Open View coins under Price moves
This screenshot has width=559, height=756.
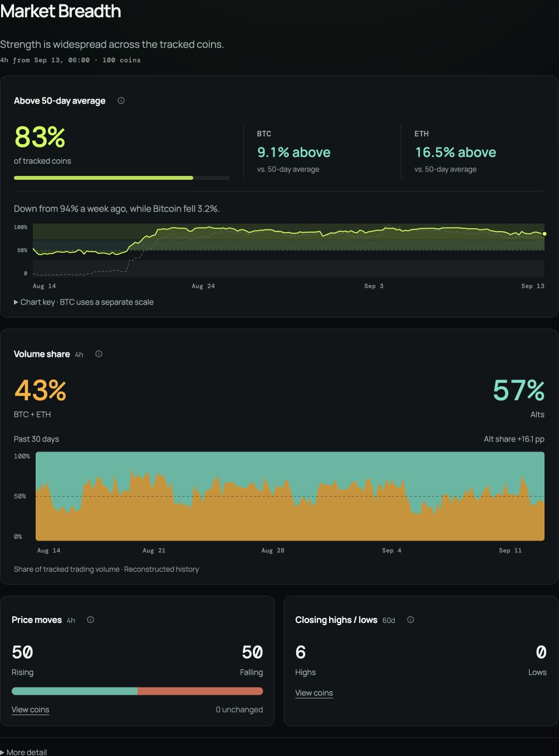[x=31, y=710]
